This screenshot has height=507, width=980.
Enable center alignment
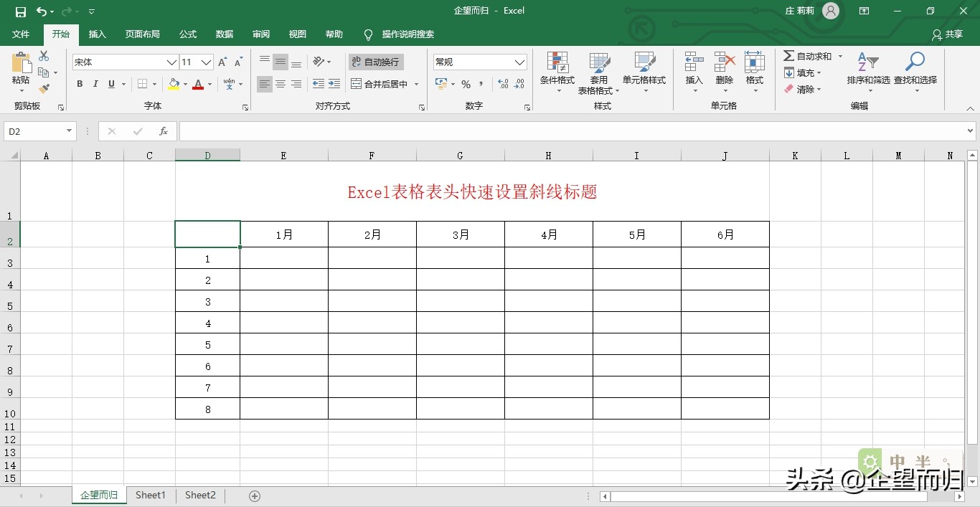[x=280, y=84]
